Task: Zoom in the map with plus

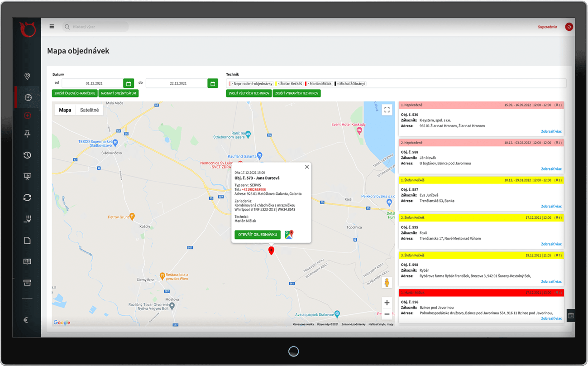Action: pyautogui.click(x=387, y=303)
